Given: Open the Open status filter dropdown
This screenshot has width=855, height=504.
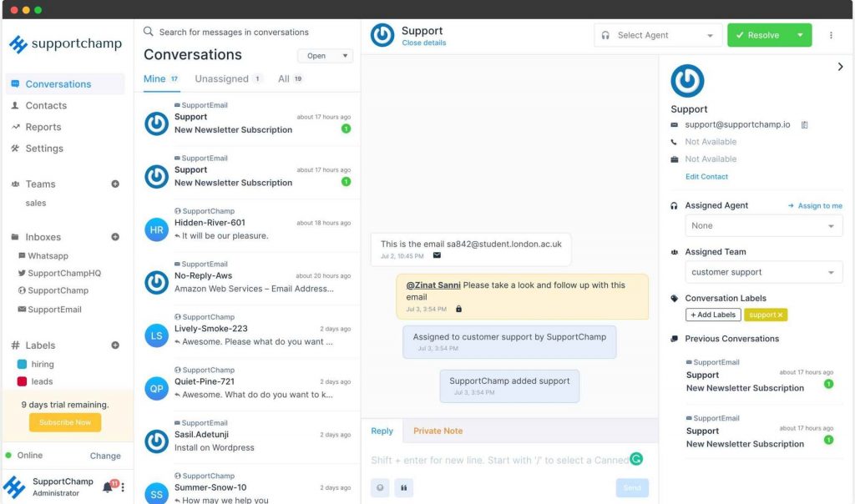Looking at the screenshot, I should point(325,56).
